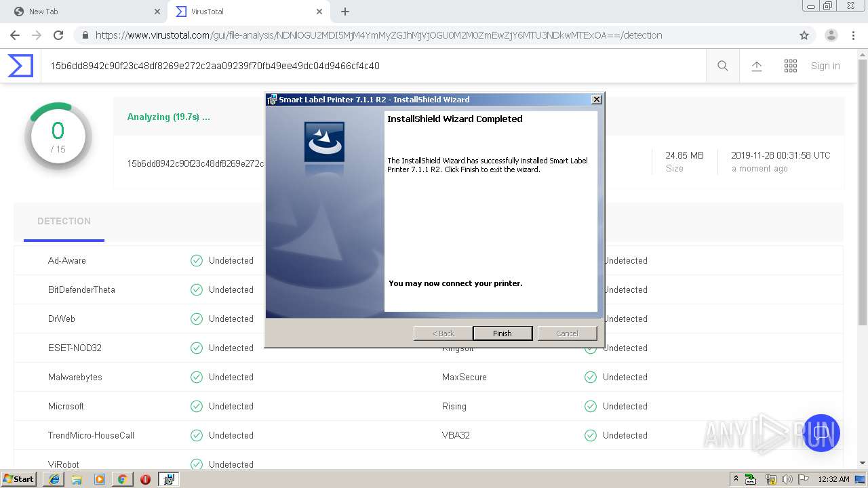
Task: Click the ESET-NOD32 engine name
Action: click(x=75, y=348)
